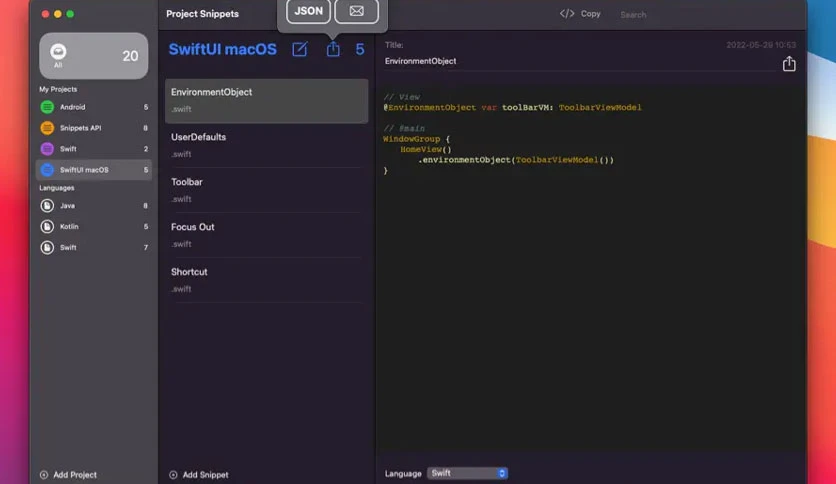Viewport: 836px width, 484px height.
Task: Share project via email envelope icon
Action: 357,11
